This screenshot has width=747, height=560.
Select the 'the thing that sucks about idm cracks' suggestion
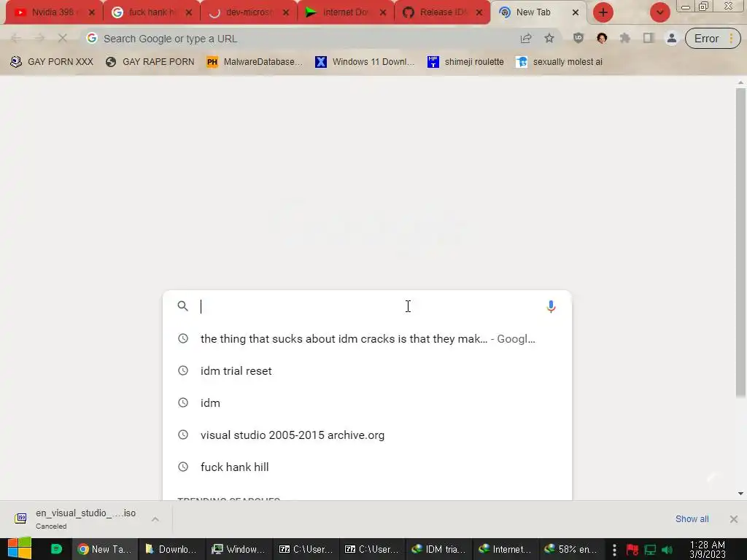pyautogui.click(x=368, y=338)
